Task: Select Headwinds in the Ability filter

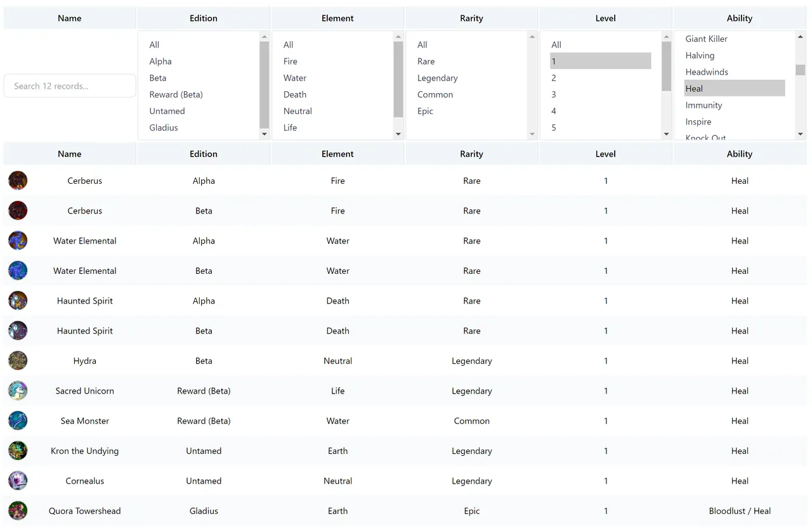Action: [x=735, y=72]
